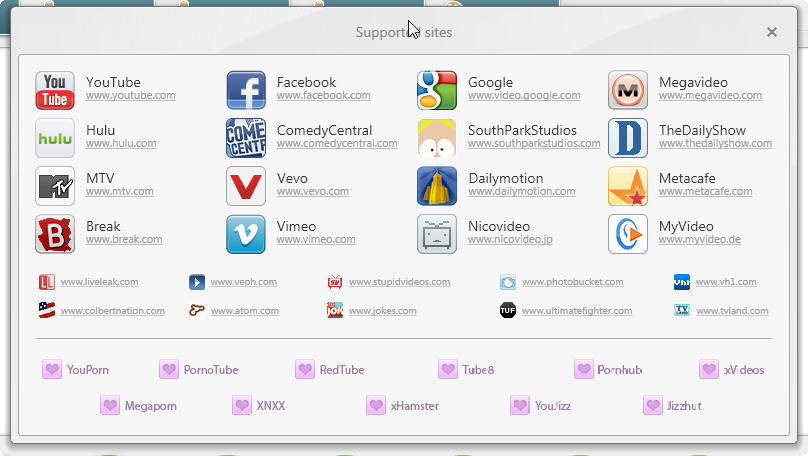
Task: Click the Hulu logo icon
Action: (55, 138)
